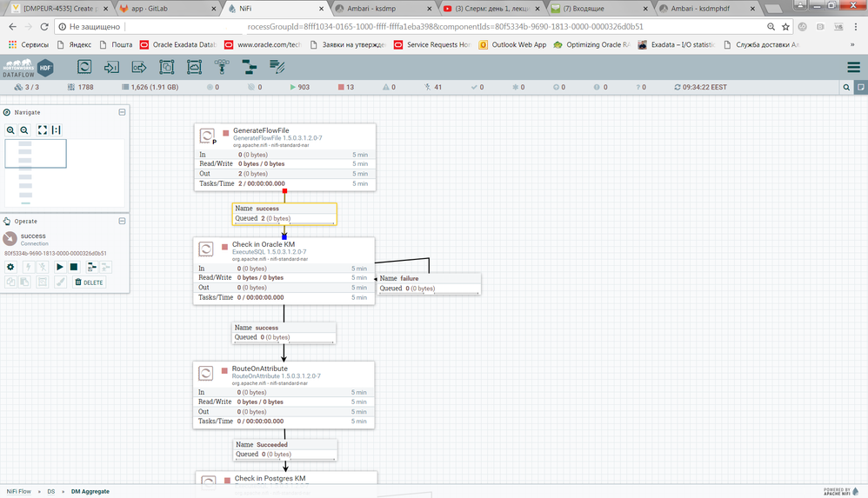Select the highlighted success connection with 2 queued
Image resolution: width=868 pixels, height=498 pixels.
284,214
